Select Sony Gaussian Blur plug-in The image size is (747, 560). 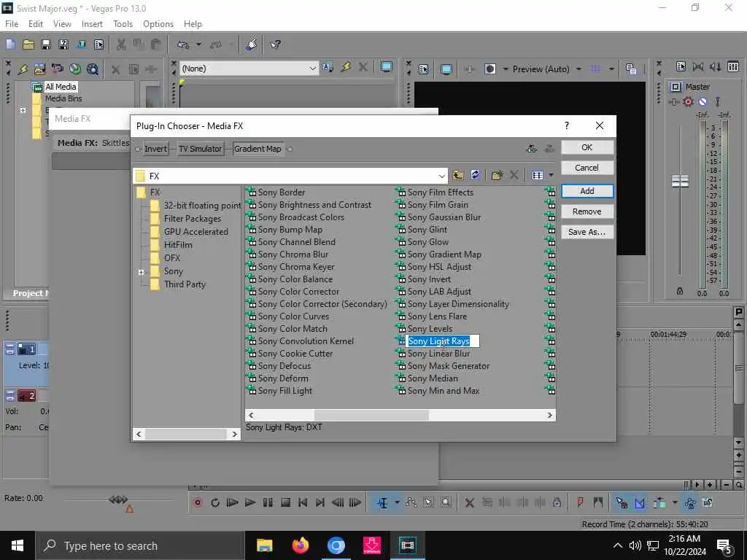pos(444,217)
